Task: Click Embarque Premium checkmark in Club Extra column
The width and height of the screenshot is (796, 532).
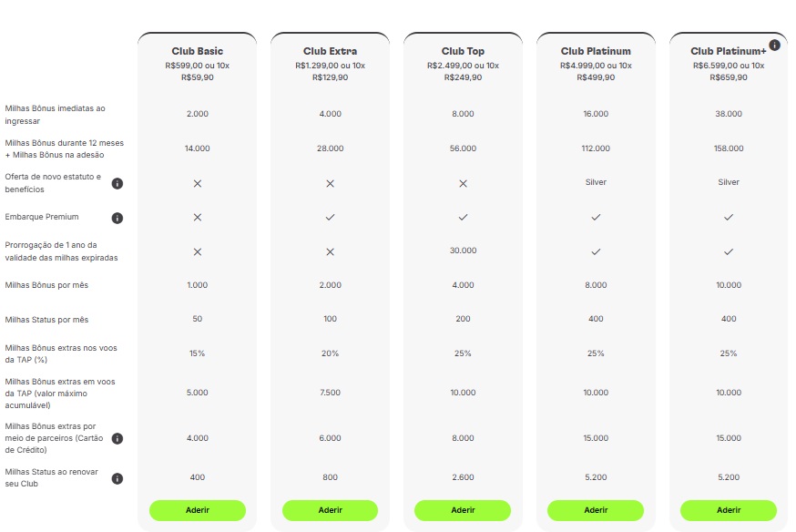Action: pos(330,217)
